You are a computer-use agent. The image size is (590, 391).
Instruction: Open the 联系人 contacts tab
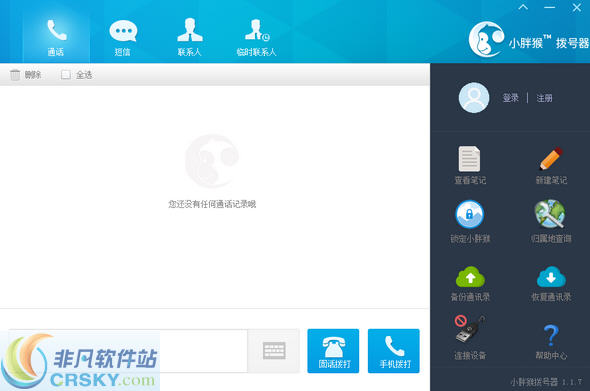[x=190, y=38]
